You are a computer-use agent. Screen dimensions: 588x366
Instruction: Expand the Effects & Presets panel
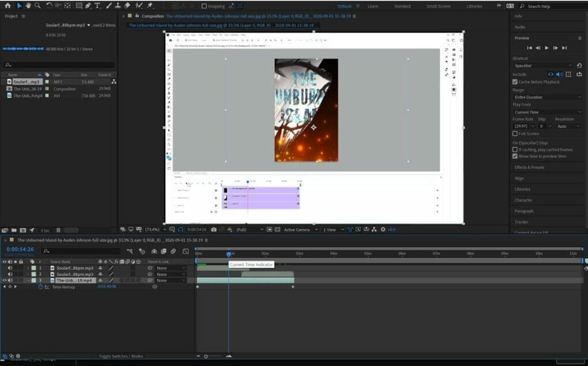pyautogui.click(x=529, y=167)
